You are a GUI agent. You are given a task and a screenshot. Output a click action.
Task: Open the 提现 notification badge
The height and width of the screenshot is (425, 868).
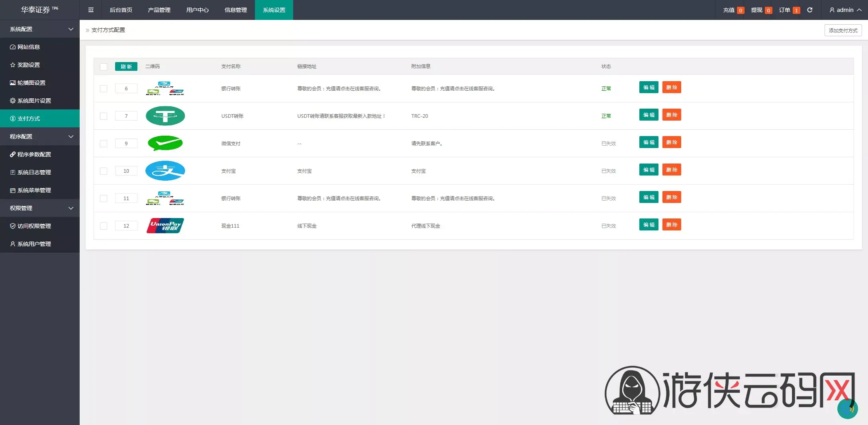[x=768, y=10]
